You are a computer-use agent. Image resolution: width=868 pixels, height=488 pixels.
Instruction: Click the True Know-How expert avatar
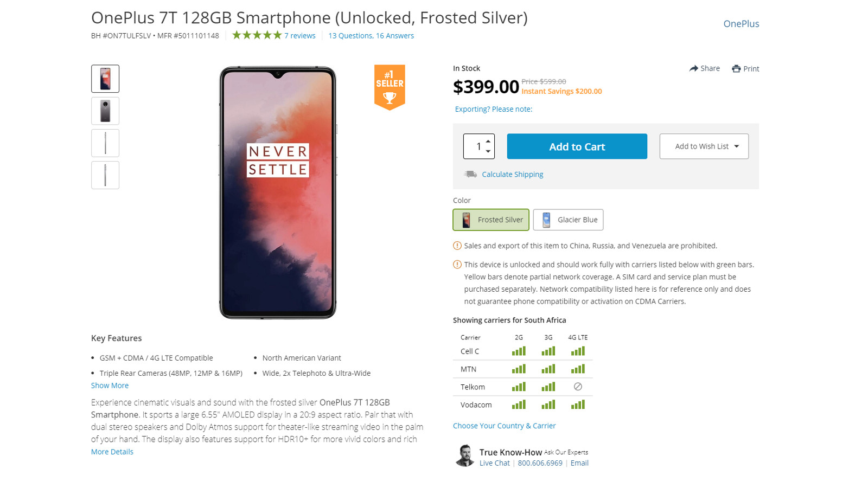(464, 455)
